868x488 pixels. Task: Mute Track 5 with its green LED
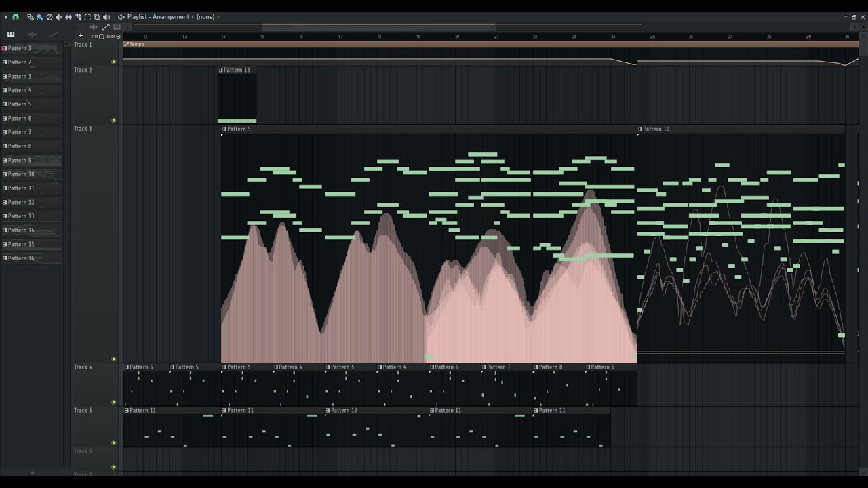point(113,443)
